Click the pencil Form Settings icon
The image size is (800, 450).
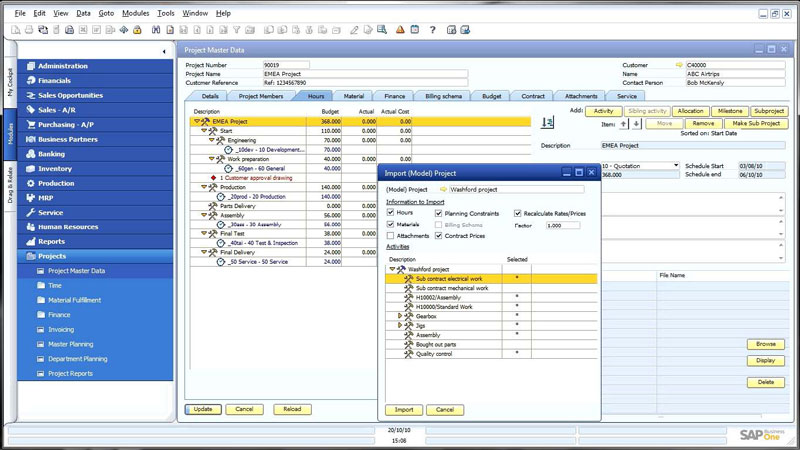(x=354, y=30)
